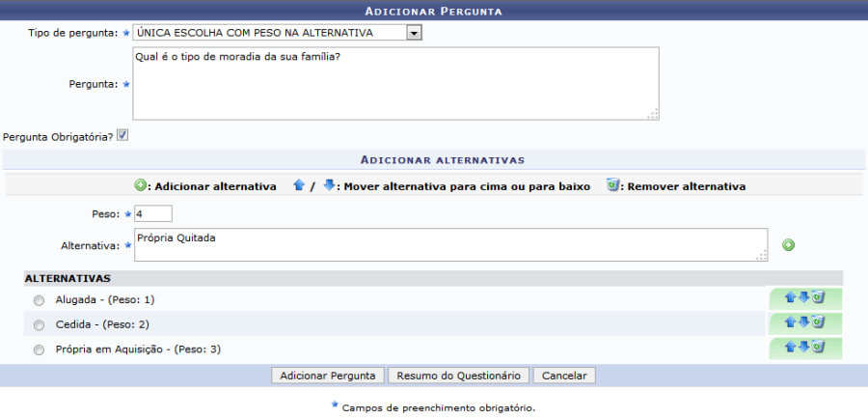
Task: Remove the Alugada alternative
Action: pos(818,298)
